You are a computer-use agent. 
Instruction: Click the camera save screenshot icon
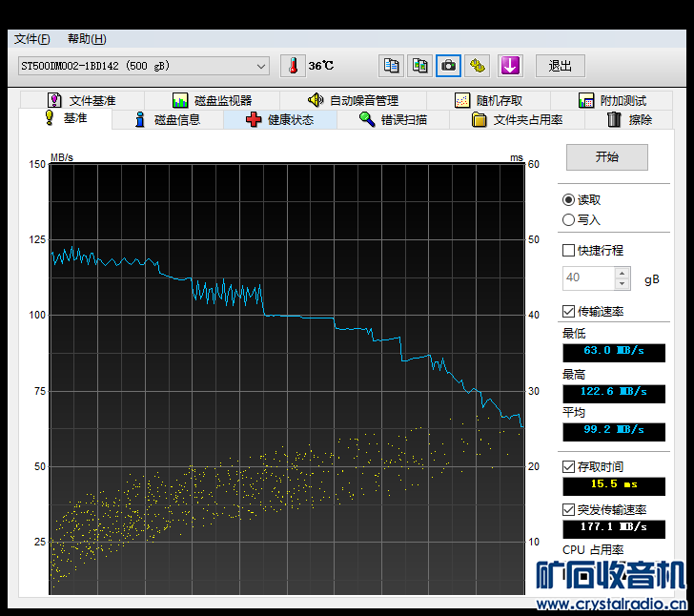click(448, 66)
